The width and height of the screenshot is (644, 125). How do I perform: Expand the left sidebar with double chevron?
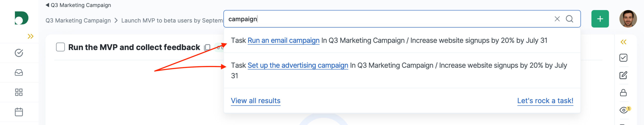30,36
